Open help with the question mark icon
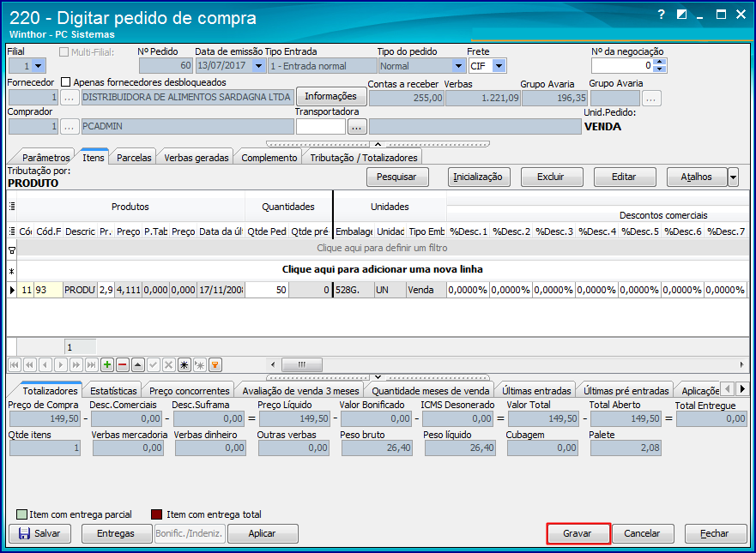 (661, 15)
